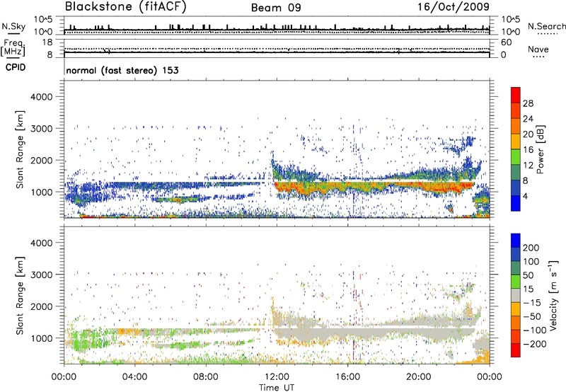
Task: Click the "16" label on Power colorbar
Action: (x=528, y=150)
